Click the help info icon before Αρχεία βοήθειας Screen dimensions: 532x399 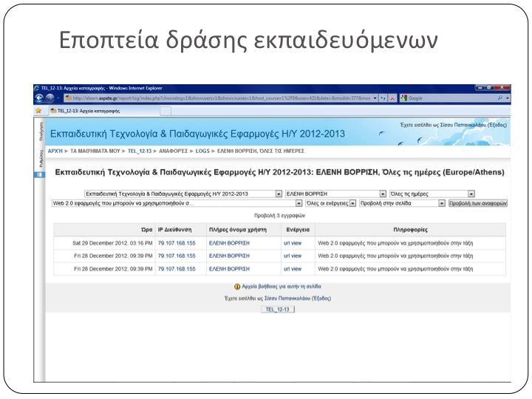(237, 287)
